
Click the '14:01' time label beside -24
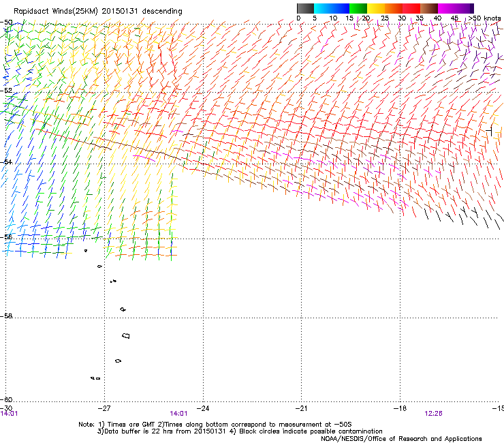(178, 414)
